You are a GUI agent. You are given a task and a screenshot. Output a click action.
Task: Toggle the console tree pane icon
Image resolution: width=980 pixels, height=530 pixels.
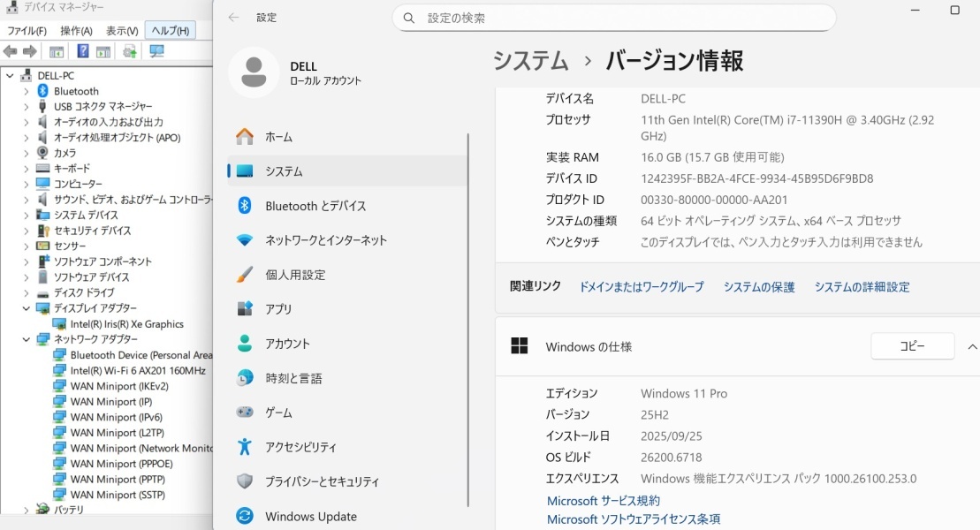click(57, 50)
